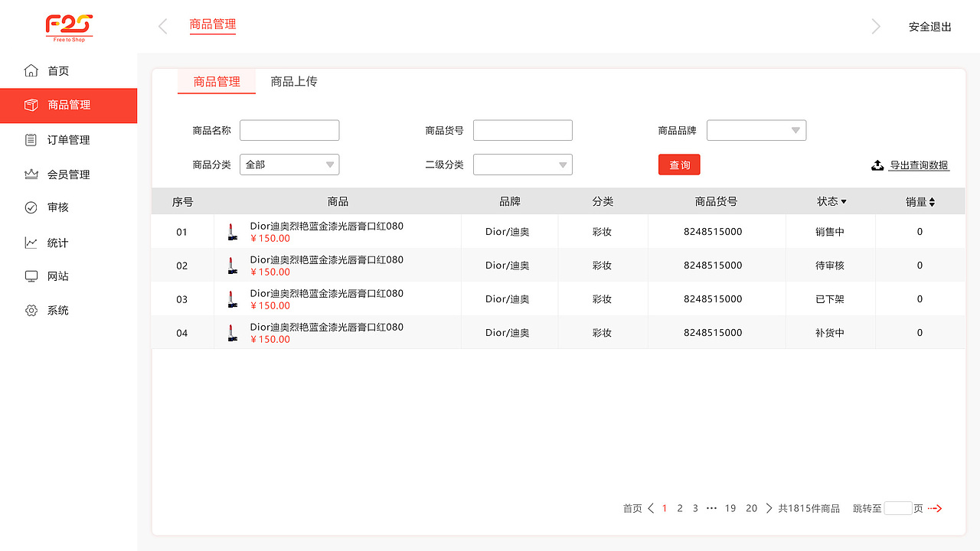Viewport: 980px width, 551px height.
Task: Select the 商品管理 breadcrumb tab at top
Action: 213,24
